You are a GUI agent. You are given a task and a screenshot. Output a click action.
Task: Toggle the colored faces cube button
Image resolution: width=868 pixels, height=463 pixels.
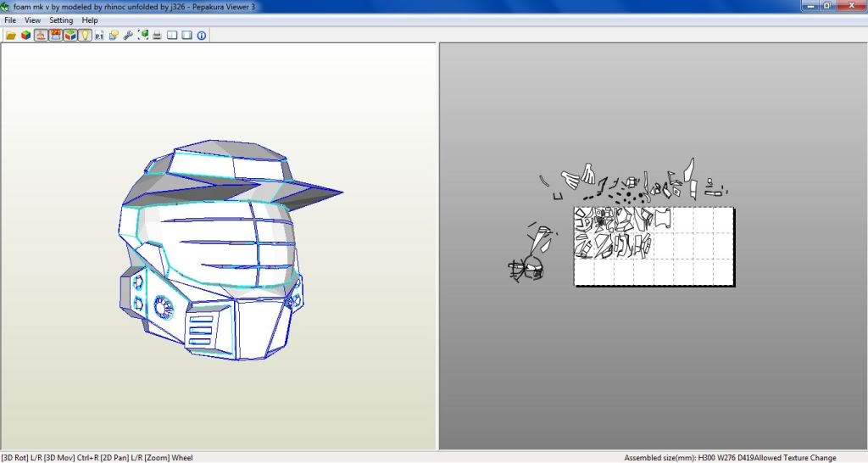pyautogui.click(x=70, y=36)
